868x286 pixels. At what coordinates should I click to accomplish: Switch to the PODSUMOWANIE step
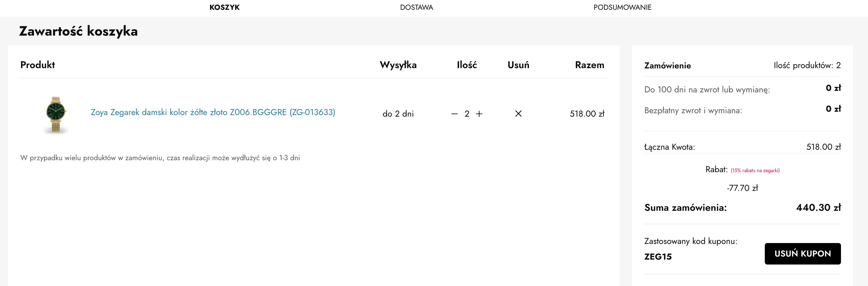(622, 7)
